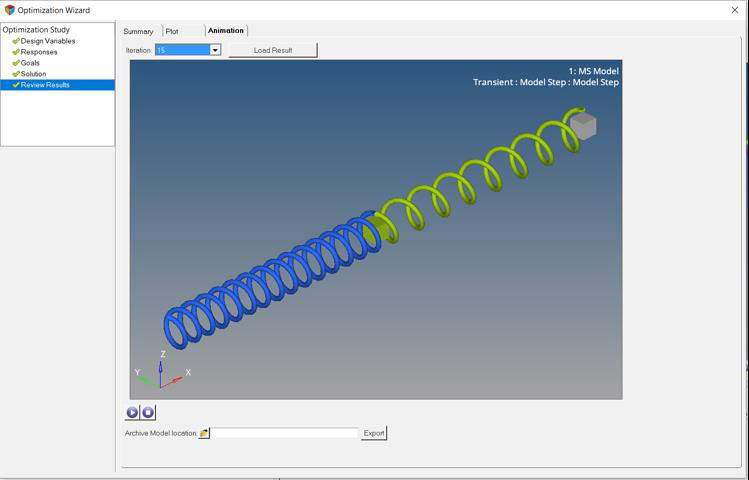Browse for Archive Model location folder

point(204,433)
